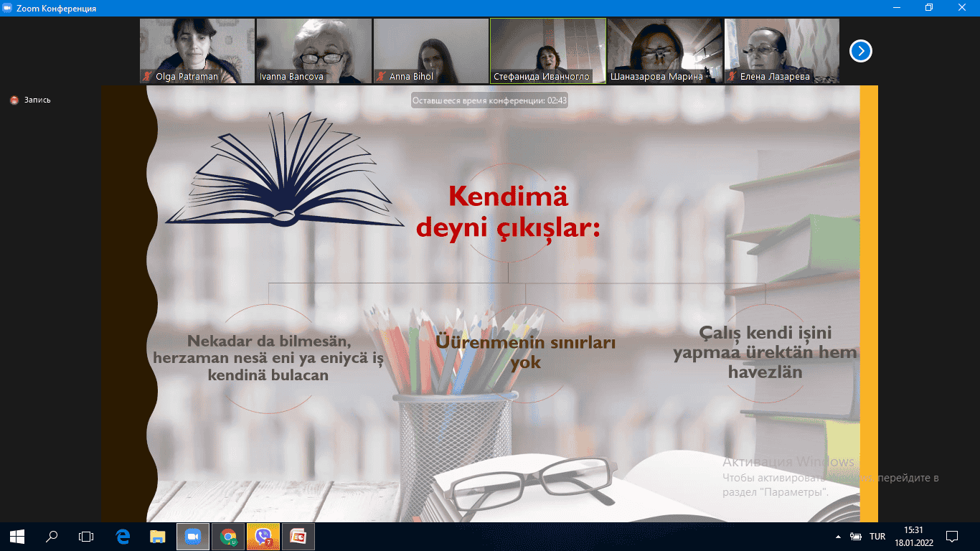The image size is (980, 551).
Task: Open PowerPoint from the taskbar
Action: click(x=298, y=536)
